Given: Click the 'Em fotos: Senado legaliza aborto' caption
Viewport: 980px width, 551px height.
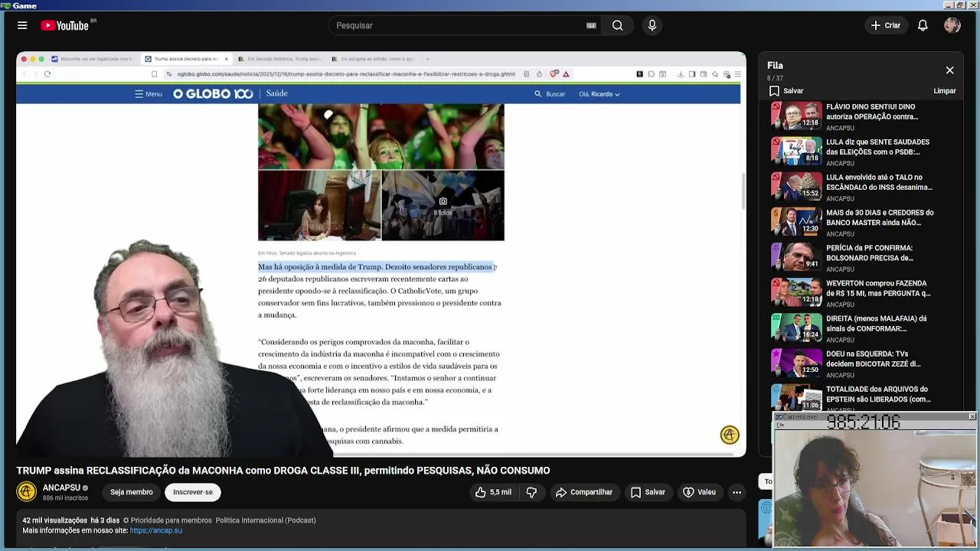Looking at the screenshot, I should click(x=307, y=253).
